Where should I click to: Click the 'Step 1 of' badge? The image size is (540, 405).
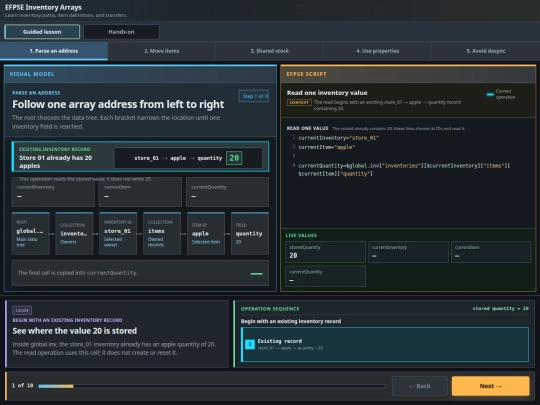click(x=253, y=96)
